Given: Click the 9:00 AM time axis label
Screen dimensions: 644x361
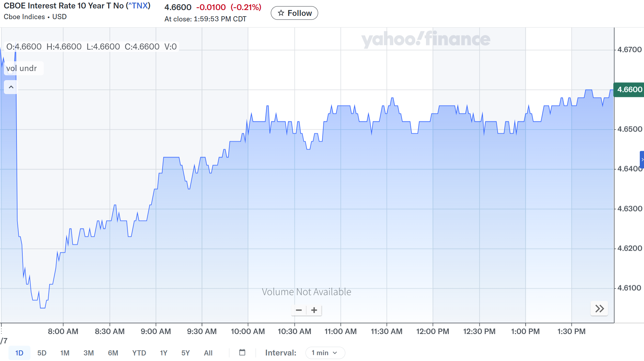Looking at the screenshot, I should (x=156, y=331).
